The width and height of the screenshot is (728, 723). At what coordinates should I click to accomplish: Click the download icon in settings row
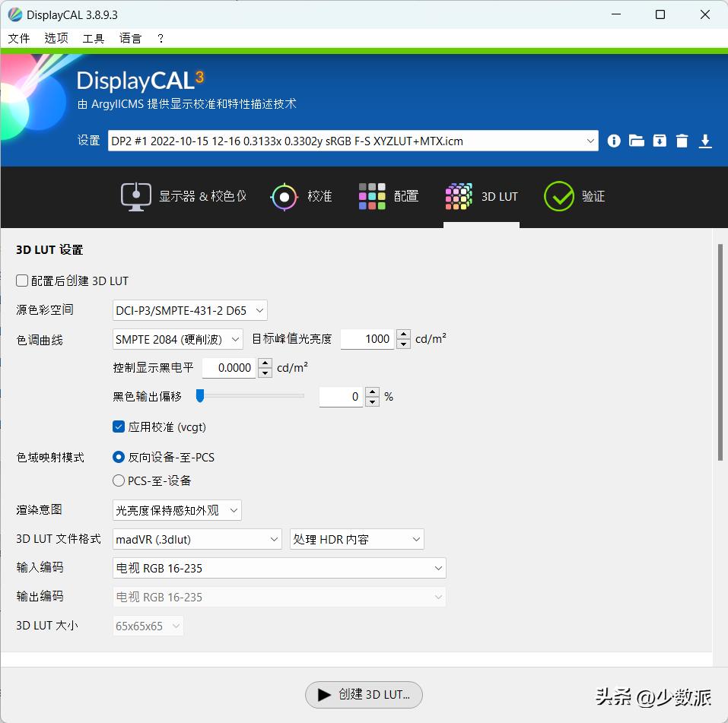coord(705,141)
